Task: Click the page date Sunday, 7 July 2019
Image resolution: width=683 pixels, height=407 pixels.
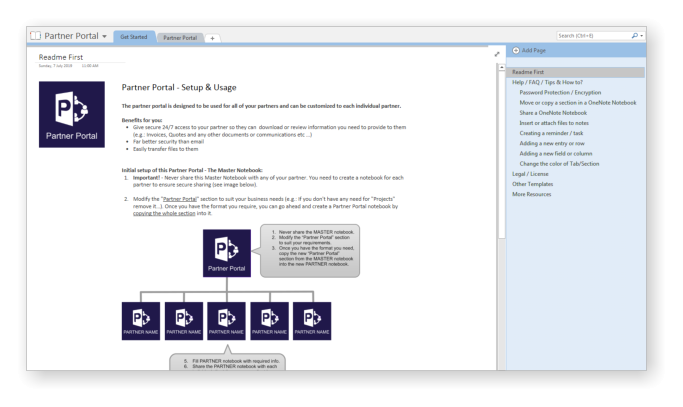Action: 55,66
